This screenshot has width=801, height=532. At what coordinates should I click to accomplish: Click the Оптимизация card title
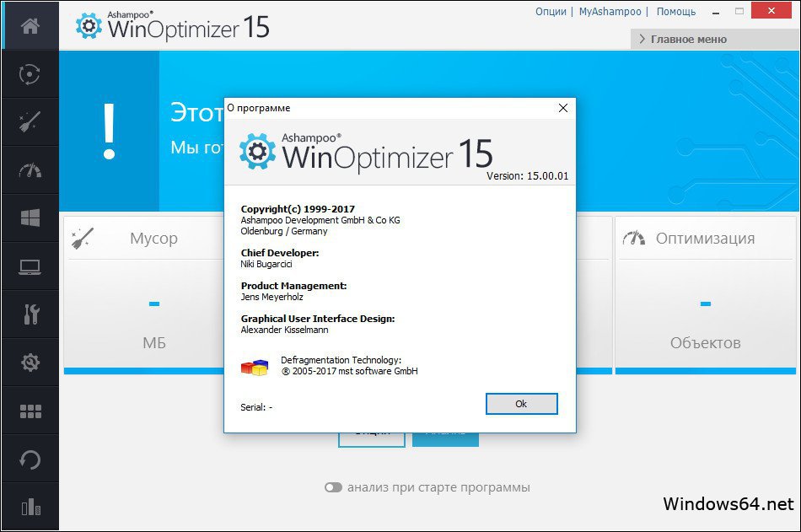tap(705, 238)
